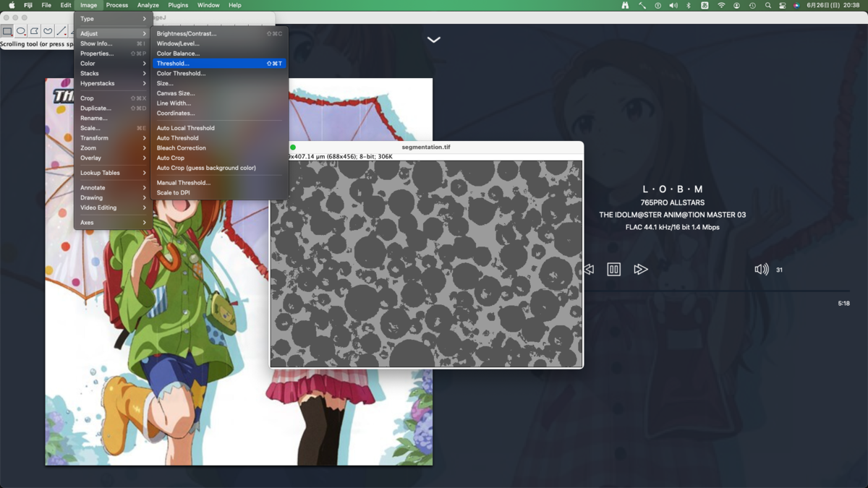The image size is (868, 488).
Task: Click the date and time clock
Action: coord(833,5)
